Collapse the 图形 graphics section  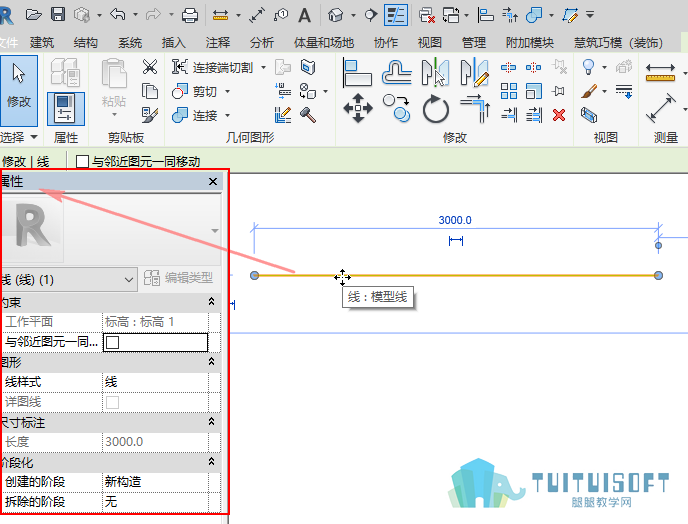tap(211, 362)
